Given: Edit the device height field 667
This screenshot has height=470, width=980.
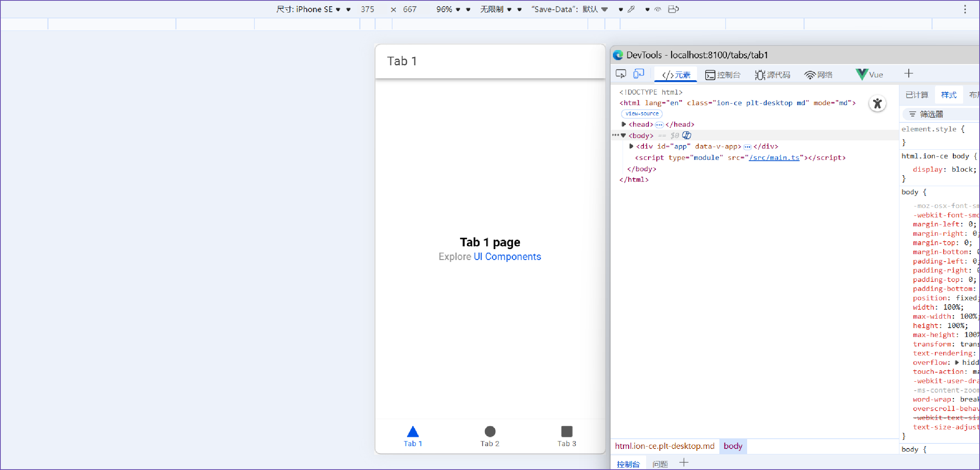Looking at the screenshot, I should pos(410,9).
